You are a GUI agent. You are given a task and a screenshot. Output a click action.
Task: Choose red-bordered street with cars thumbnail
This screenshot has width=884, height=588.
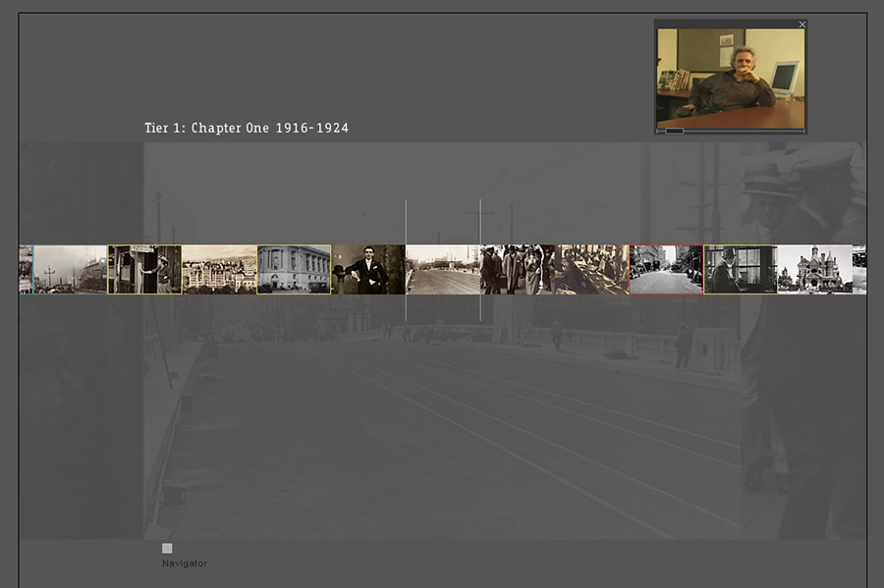click(666, 270)
